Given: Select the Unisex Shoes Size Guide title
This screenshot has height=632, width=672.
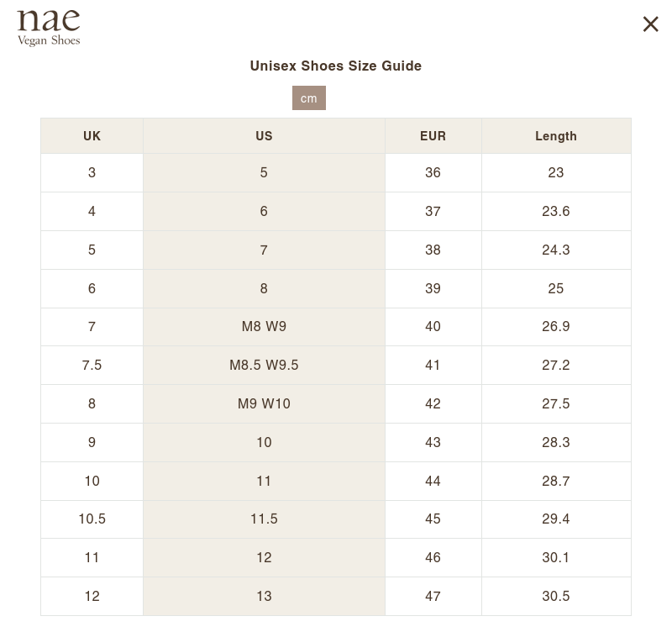Looking at the screenshot, I should point(335,66).
